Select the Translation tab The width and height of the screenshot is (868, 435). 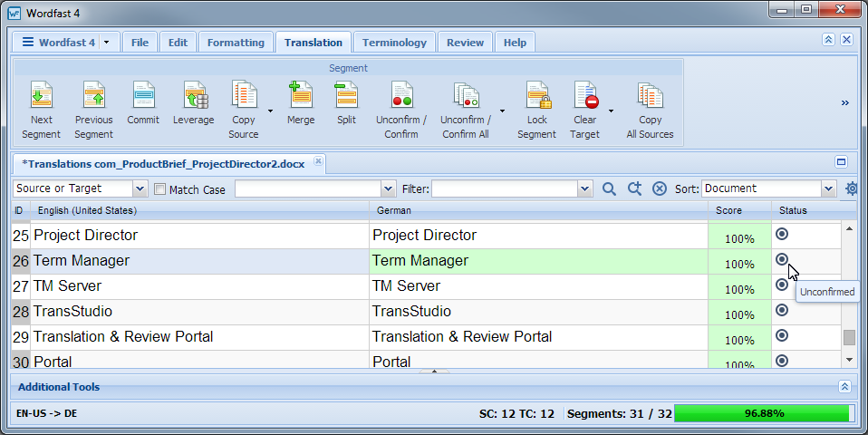313,43
